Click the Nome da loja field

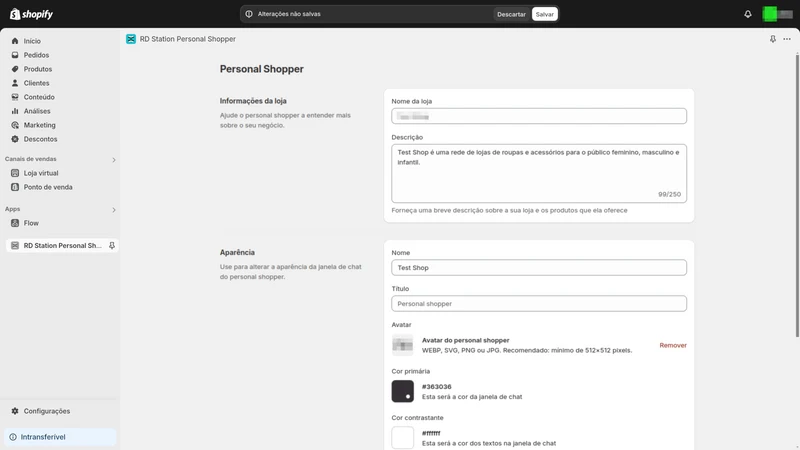[539, 116]
